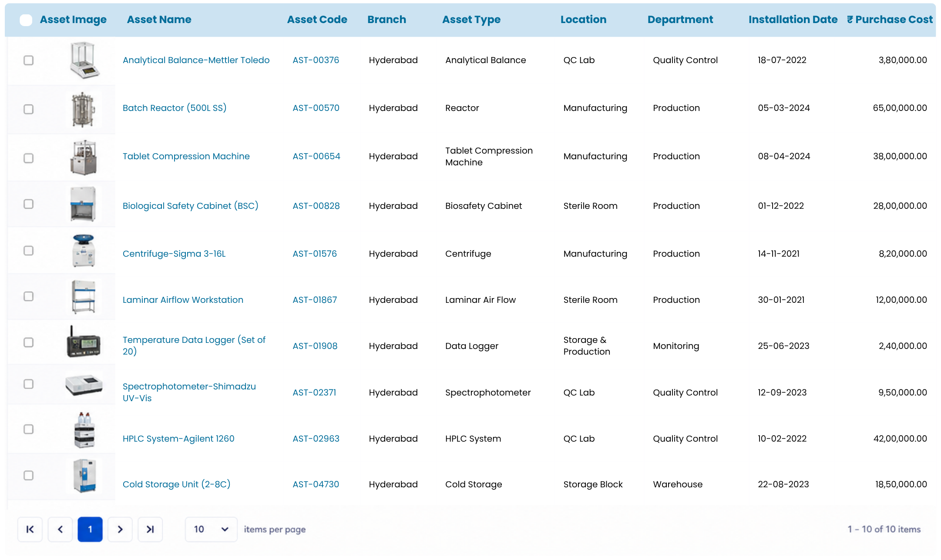Go to the next page arrow

120,529
